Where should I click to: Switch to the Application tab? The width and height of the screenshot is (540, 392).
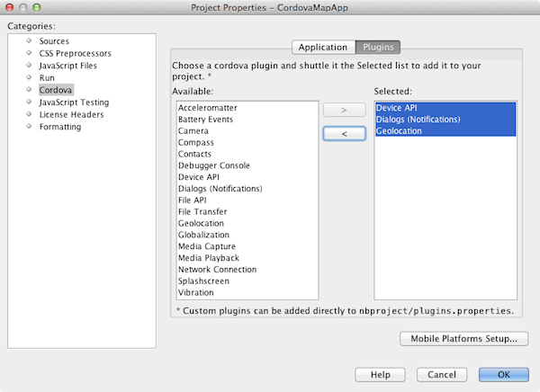click(323, 48)
